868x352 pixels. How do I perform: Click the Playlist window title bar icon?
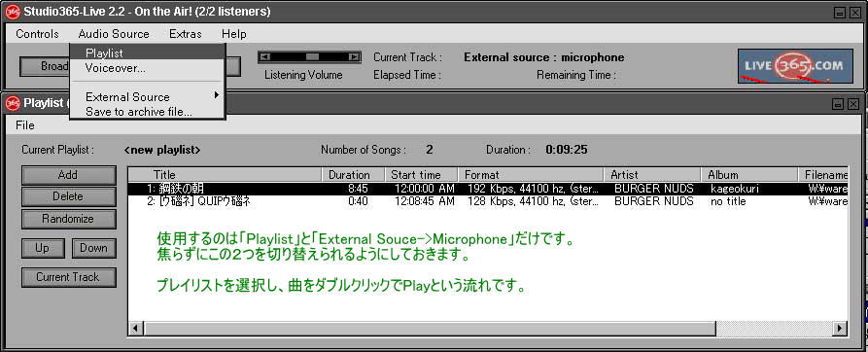coord(13,103)
